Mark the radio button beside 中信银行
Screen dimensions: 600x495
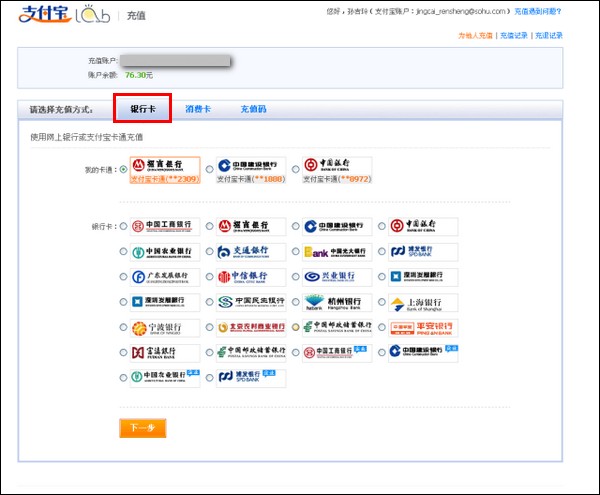coord(209,277)
